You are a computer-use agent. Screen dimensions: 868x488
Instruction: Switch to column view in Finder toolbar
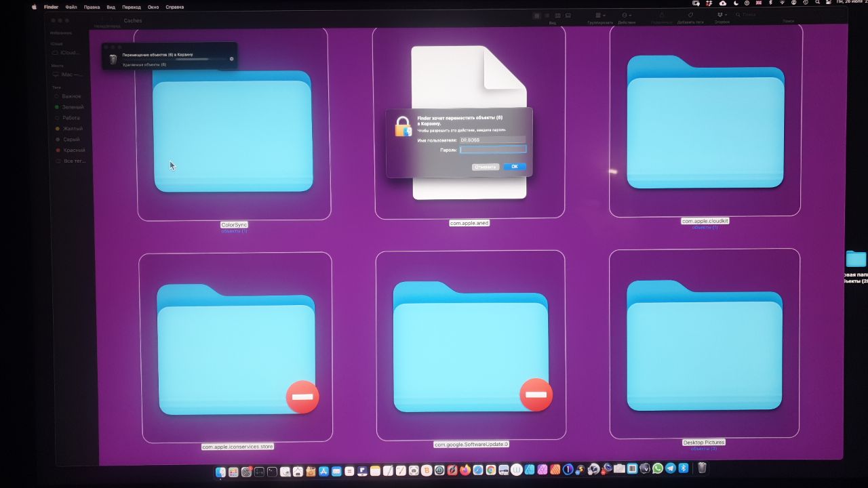click(557, 16)
